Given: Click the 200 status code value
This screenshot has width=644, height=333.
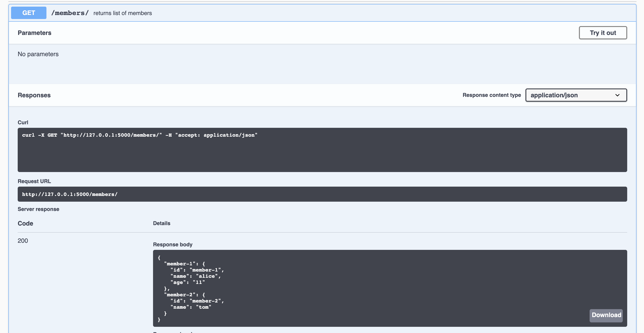Looking at the screenshot, I should 23,241.
